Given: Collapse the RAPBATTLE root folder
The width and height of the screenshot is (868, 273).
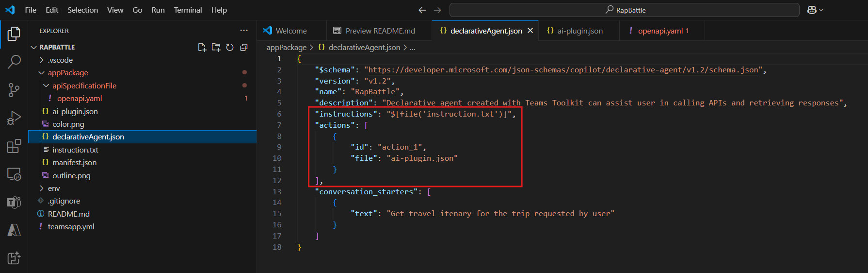Looking at the screenshot, I should pyautogui.click(x=34, y=47).
